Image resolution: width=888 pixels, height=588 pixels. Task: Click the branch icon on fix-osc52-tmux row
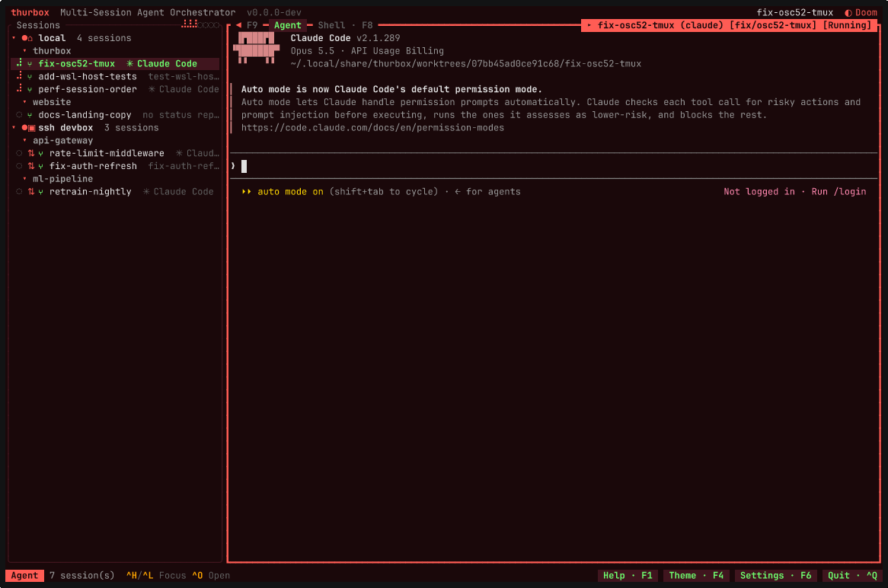pos(30,64)
